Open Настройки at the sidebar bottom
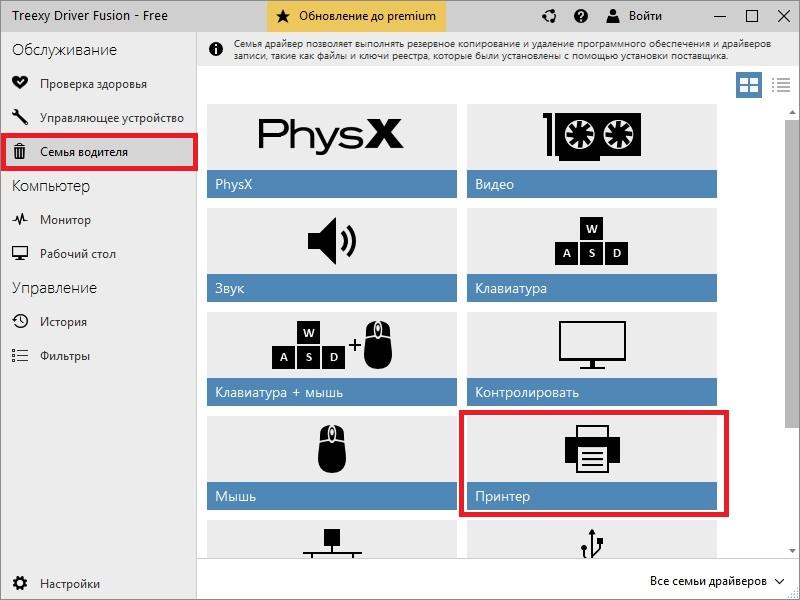This screenshot has height=600, width=800. pos(69,584)
